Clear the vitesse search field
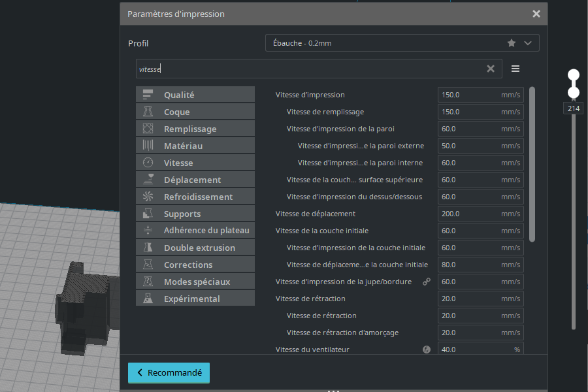Screen dimensions: 588x392 pyautogui.click(x=491, y=69)
